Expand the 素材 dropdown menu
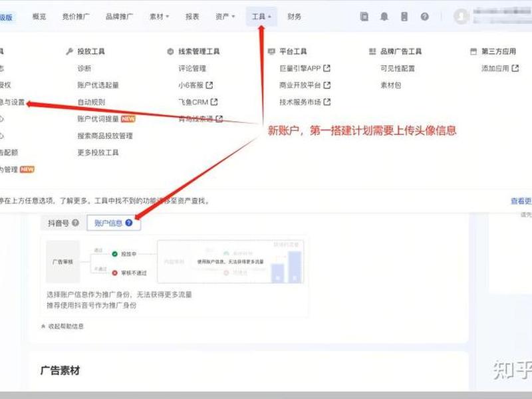Screen dimensions: 532x399 click(x=159, y=17)
